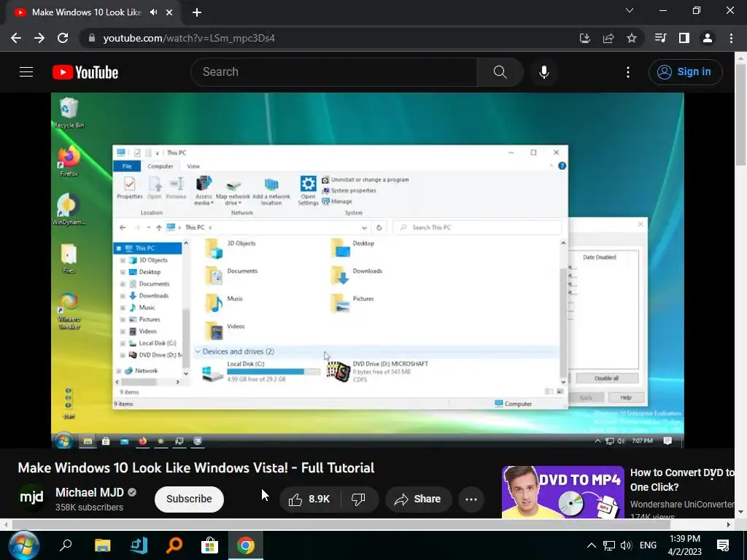Image resolution: width=747 pixels, height=560 pixels.
Task: Click the YouTube search magnifier button
Action: pyautogui.click(x=500, y=72)
